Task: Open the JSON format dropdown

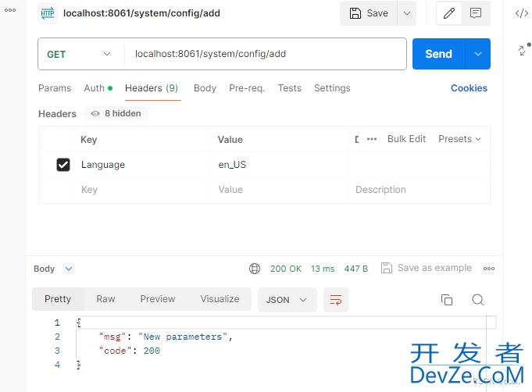Action: coord(287,300)
